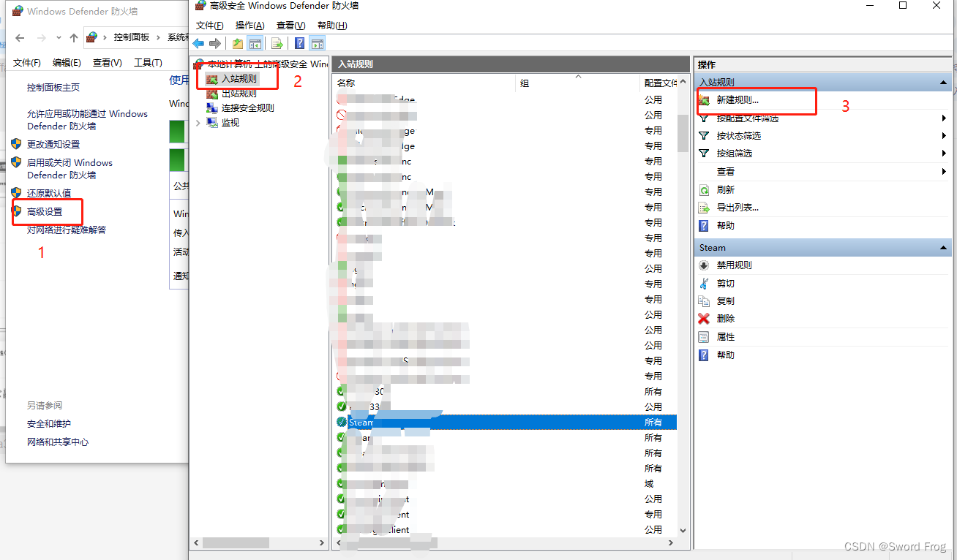Expand the 监视 tree node chevron

point(198,123)
